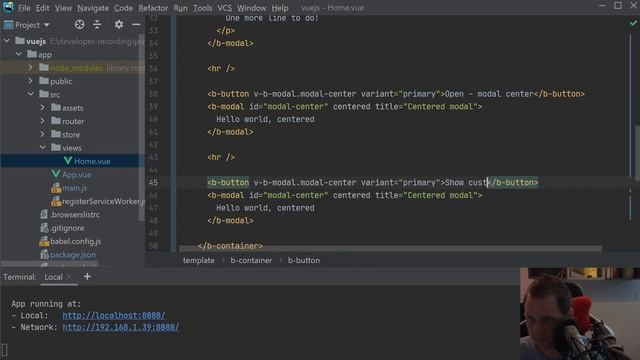
Task: Click the folder icon of vuejs root
Action: pos(20,40)
